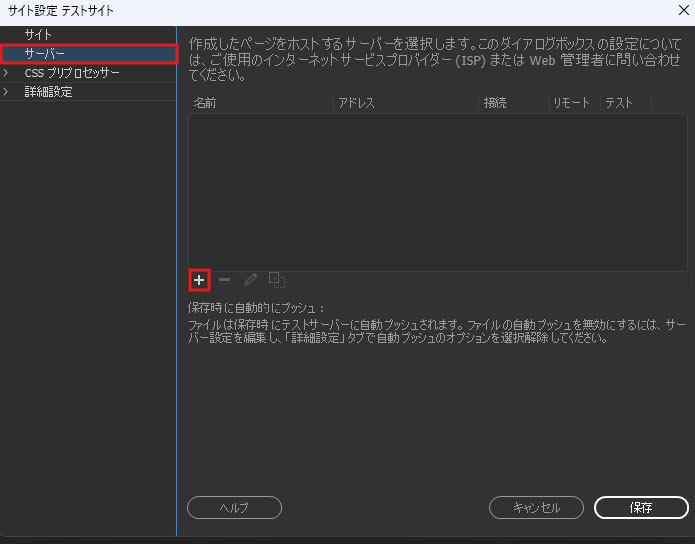Click the 接続 column header
The width and height of the screenshot is (695, 544).
click(x=514, y=103)
